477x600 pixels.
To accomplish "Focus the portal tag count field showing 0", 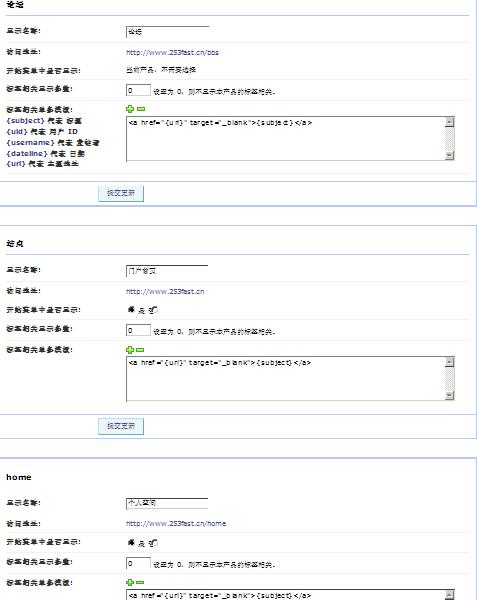I will click(138, 330).
